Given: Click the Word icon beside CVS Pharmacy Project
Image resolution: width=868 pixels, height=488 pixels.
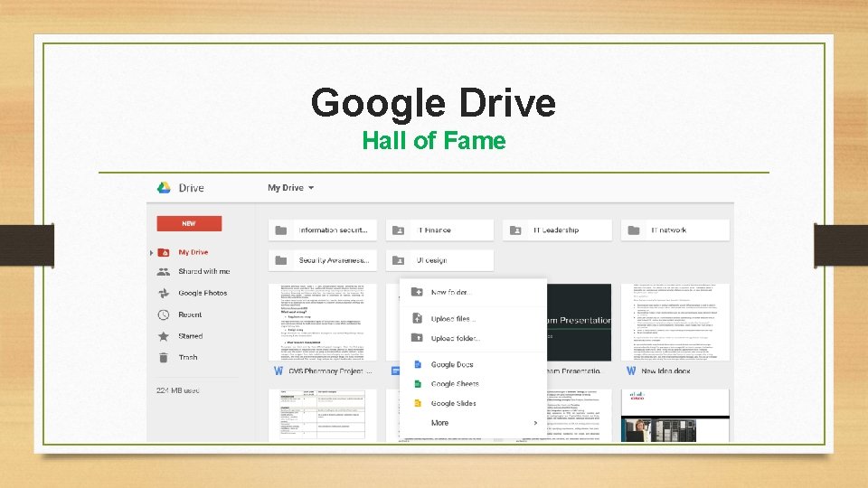Looking at the screenshot, I should click(x=278, y=371).
